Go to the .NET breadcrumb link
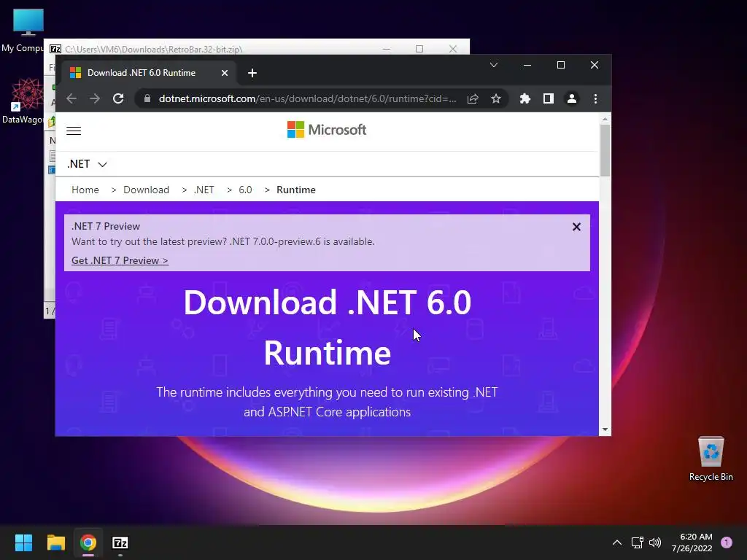This screenshot has height=560, width=747. point(204,190)
